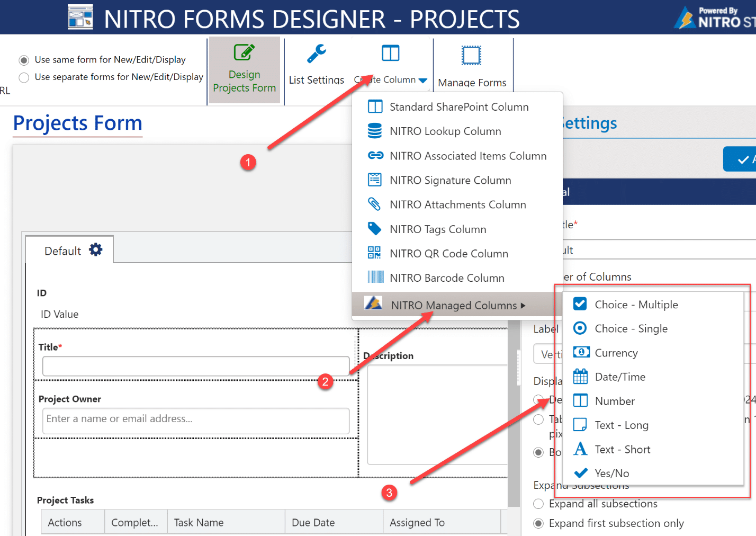
Task: Click the Description text area
Action: click(437, 414)
